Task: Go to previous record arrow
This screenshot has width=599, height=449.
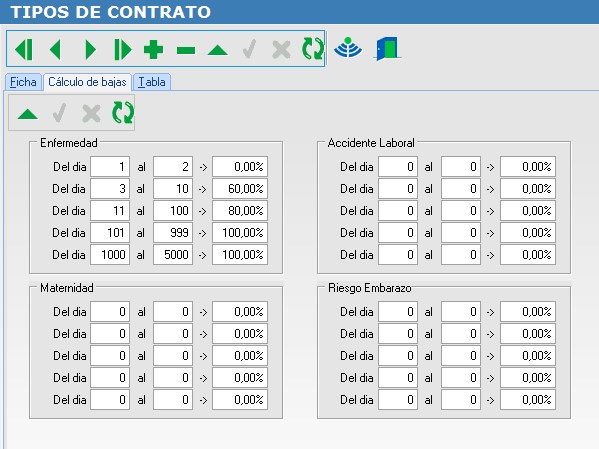Action: click(56, 49)
